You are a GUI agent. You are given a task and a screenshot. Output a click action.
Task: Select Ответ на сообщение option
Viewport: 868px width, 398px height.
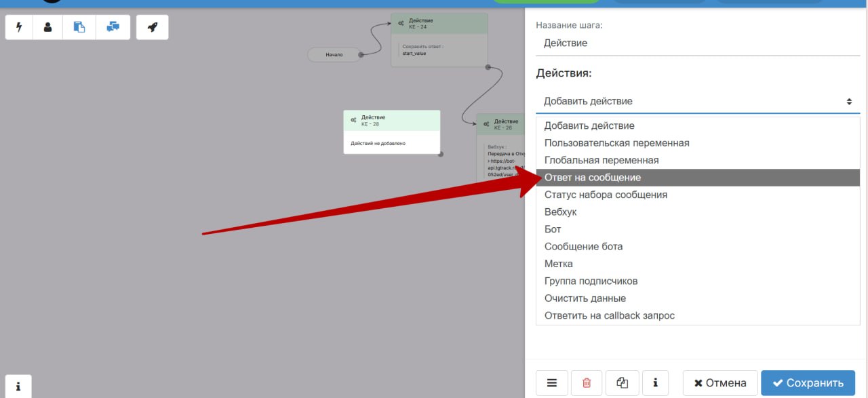coord(593,178)
